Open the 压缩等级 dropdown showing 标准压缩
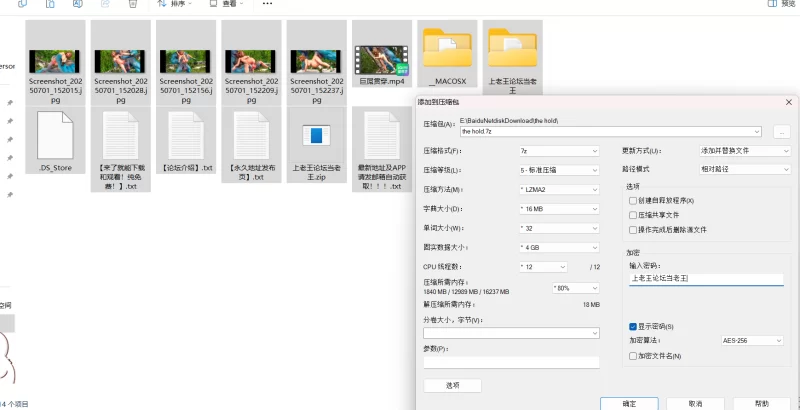800x410 pixels. [559, 170]
